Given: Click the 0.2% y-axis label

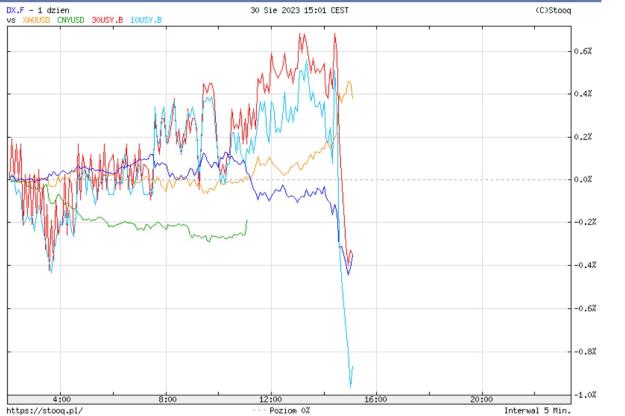Looking at the screenshot, I should pos(583,137).
